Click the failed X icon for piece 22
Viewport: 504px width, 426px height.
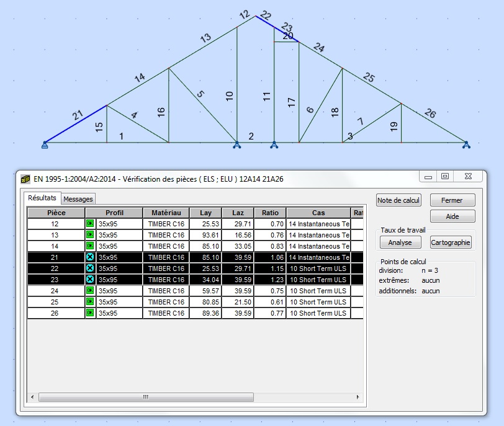coord(90,268)
